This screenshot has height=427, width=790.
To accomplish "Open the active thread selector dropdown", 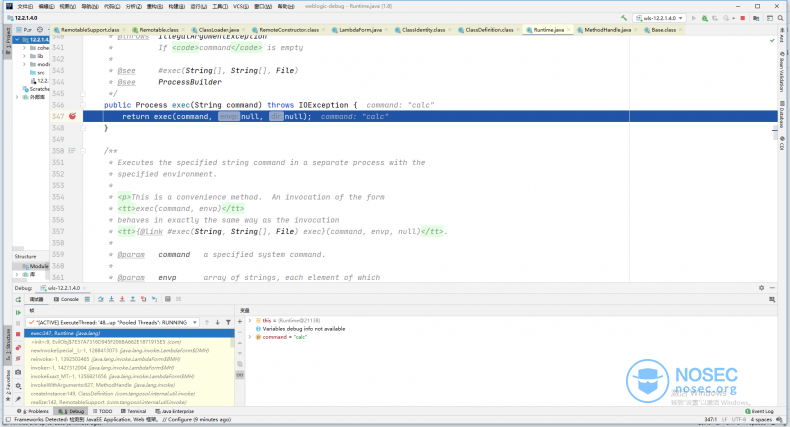I will point(113,322).
